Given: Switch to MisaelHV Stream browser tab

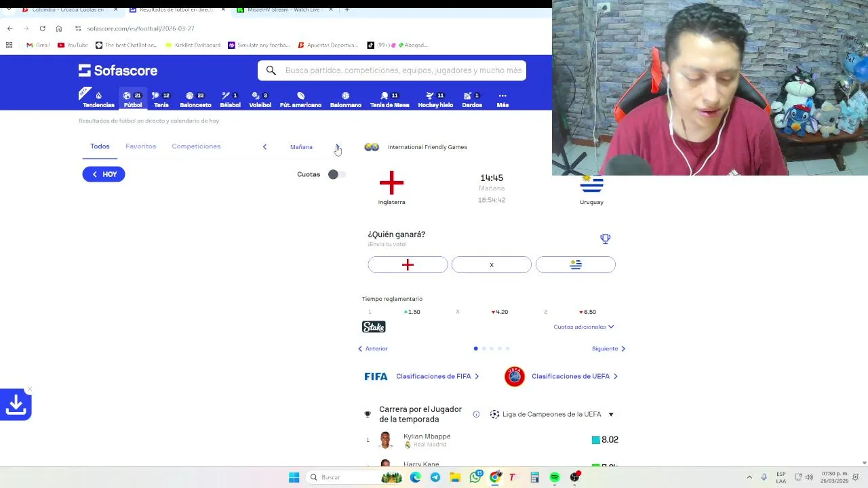Looking at the screenshot, I should click(x=284, y=9).
